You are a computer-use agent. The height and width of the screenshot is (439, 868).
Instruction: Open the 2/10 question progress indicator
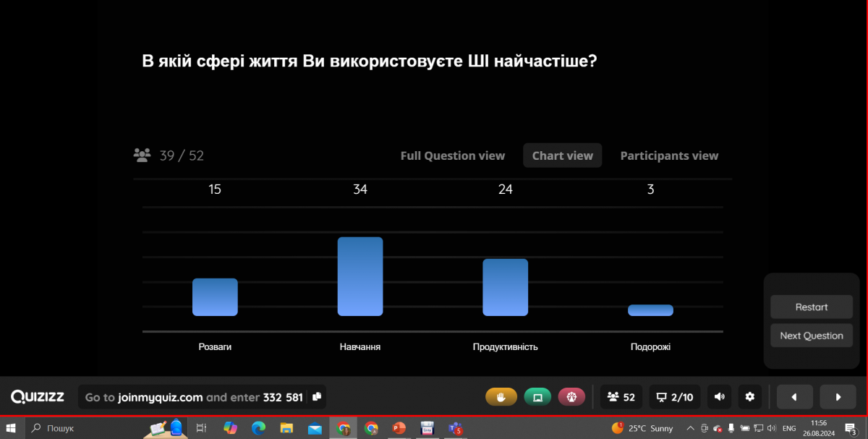coord(674,397)
